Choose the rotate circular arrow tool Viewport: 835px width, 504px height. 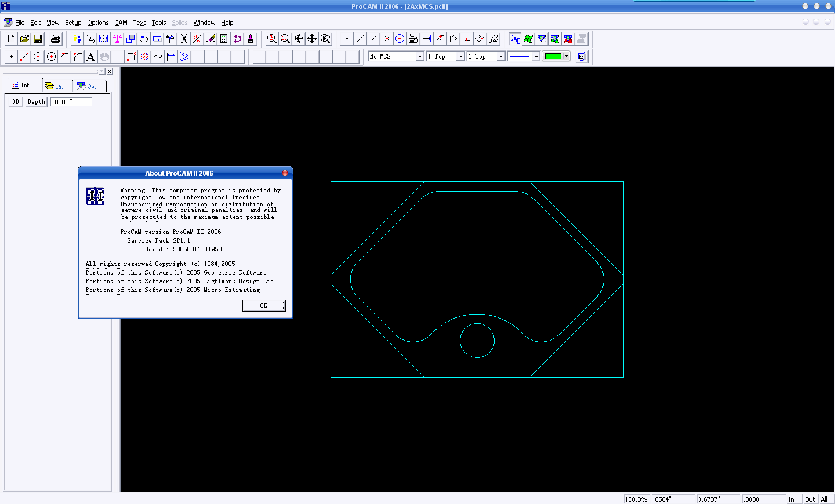pos(144,39)
